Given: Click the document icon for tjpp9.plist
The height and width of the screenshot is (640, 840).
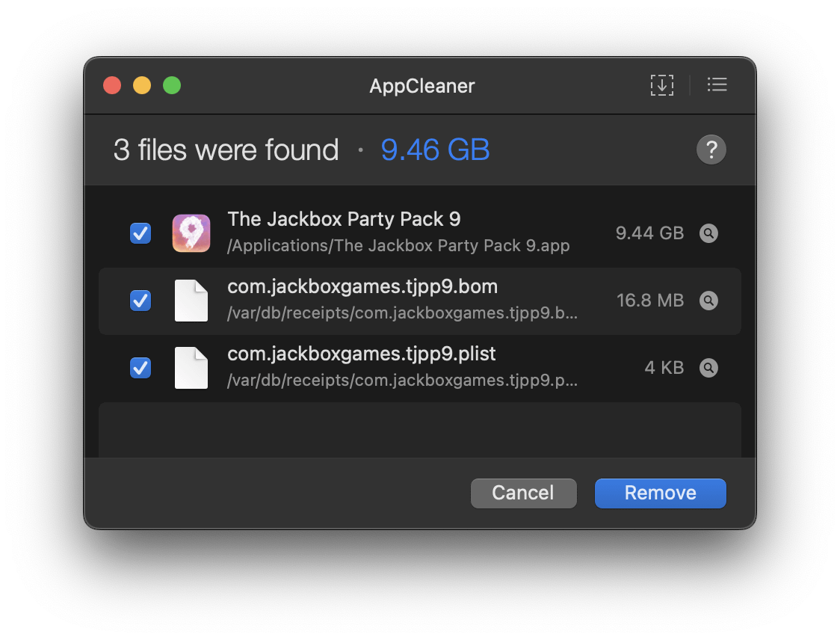Looking at the screenshot, I should pos(191,368).
